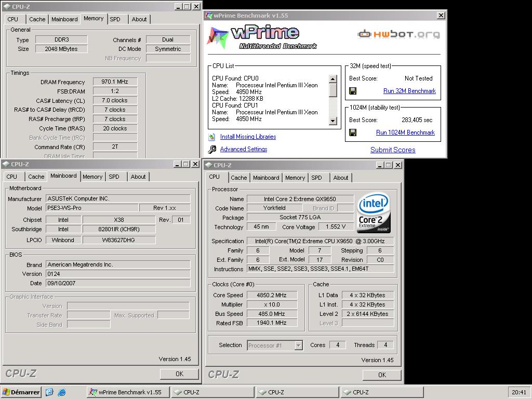
Task: Close the wPrime Benchmark window
Action: click(441, 16)
